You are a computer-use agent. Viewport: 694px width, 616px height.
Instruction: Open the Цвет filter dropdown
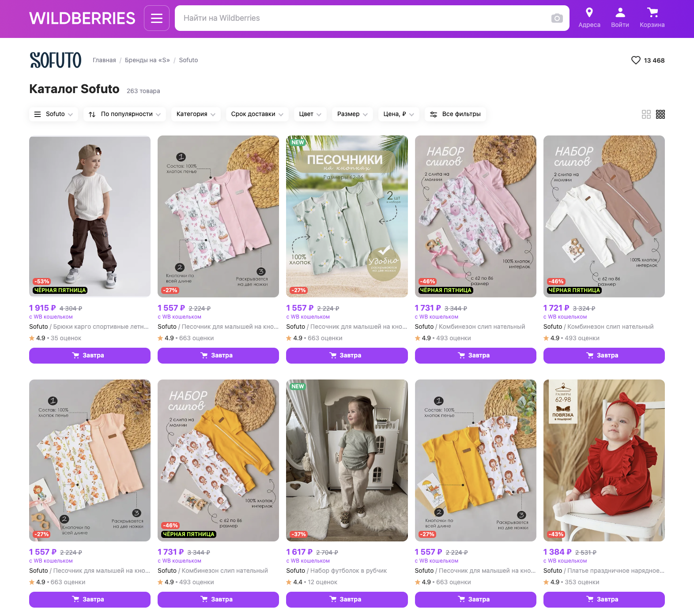[x=310, y=114]
